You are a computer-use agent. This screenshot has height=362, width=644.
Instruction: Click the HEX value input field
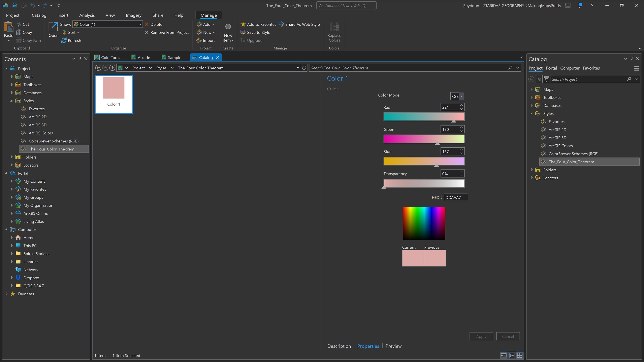tap(455, 197)
